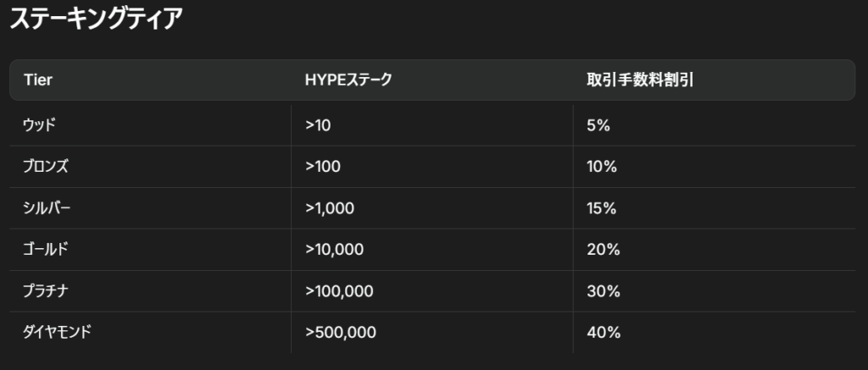868x370 pixels.
Task: Select the 15% discount value
Action: (602, 208)
